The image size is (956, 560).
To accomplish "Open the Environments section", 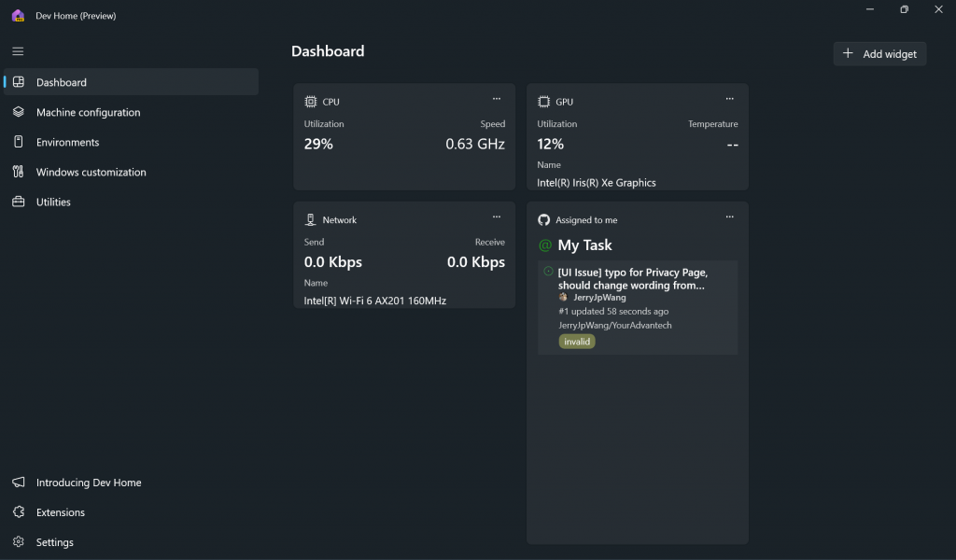I will [x=67, y=142].
